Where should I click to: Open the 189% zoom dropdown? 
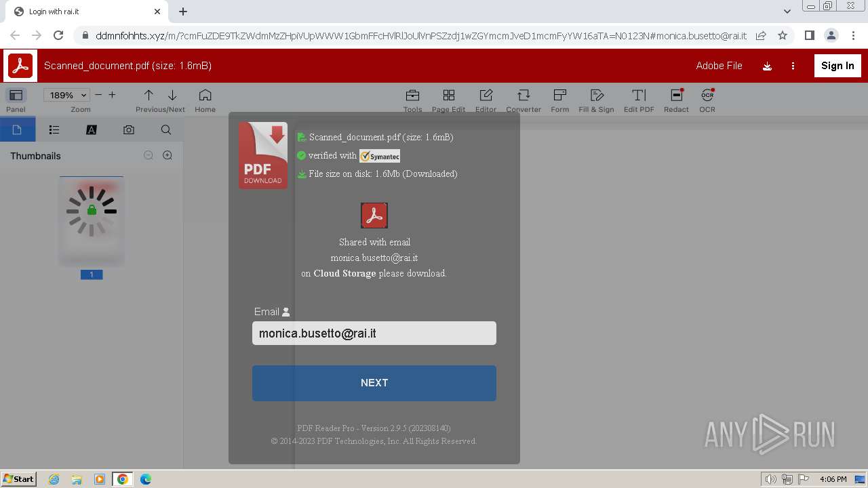tap(66, 96)
